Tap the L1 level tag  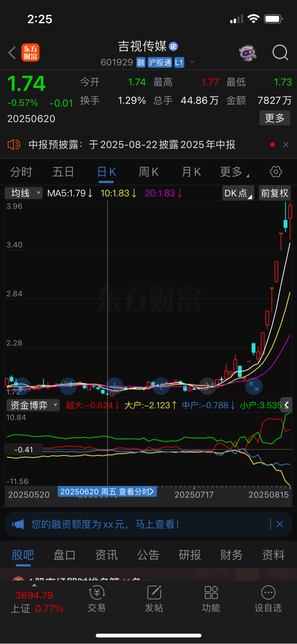coord(179,62)
